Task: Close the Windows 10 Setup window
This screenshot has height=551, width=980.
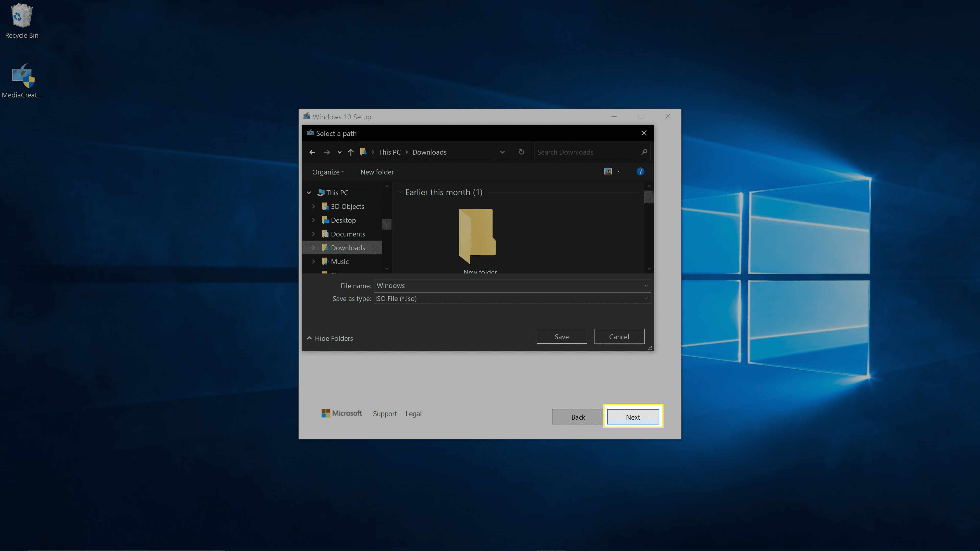Action: coord(668,116)
